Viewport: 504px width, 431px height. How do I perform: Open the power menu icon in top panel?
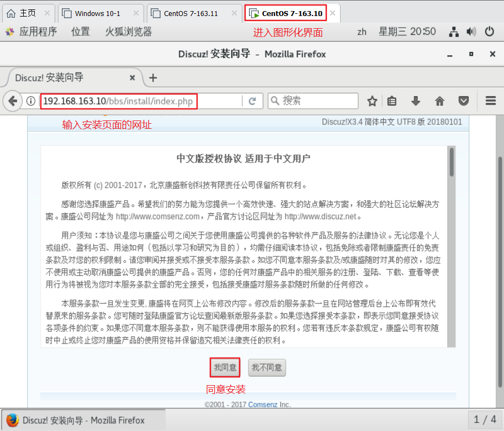(489, 31)
